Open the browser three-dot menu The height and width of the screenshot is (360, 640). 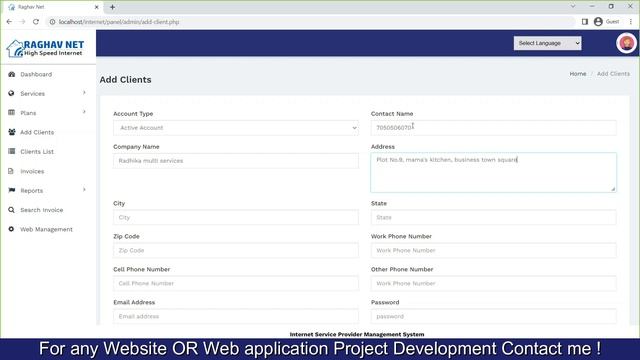pos(631,22)
